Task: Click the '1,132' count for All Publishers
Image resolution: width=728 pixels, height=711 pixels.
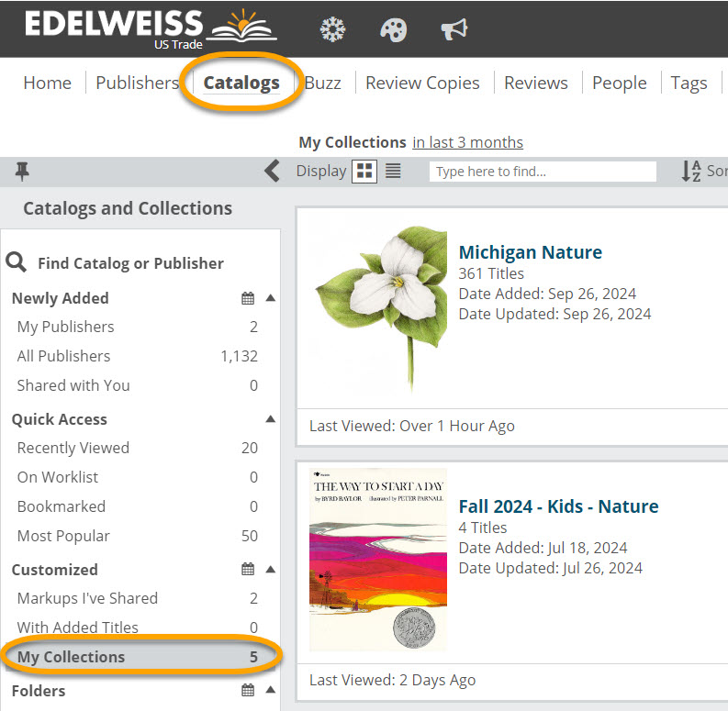Action: pos(239,356)
